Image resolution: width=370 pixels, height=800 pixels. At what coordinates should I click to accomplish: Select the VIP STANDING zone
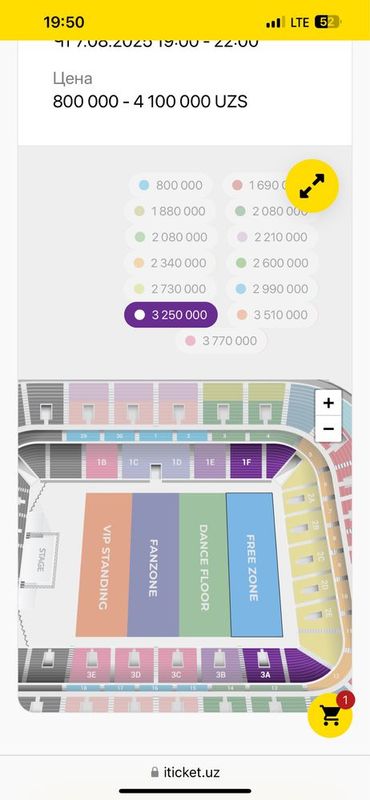(x=104, y=565)
